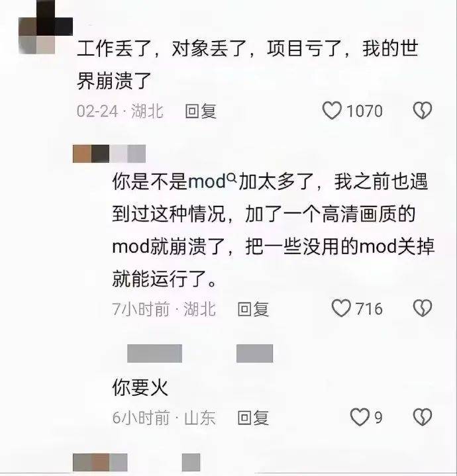Open the bottom blurred username at page end
Viewport: 457px width, 476px height.
pyautogui.click(x=100, y=463)
